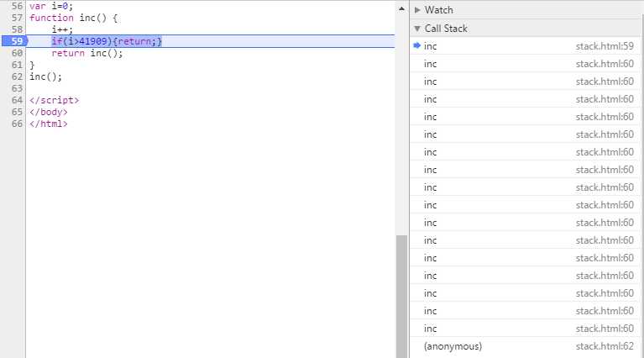Remove the breakpoint on line 59
Image resolution: width=644 pixels, height=358 pixels.
pos(15,41)
